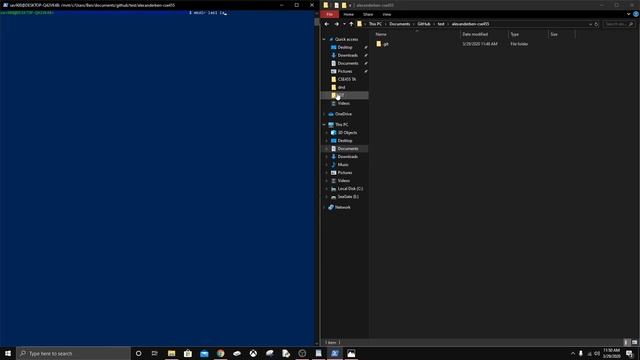Show hidden system tray icons

pyautogui.click(x=573, y=353)
